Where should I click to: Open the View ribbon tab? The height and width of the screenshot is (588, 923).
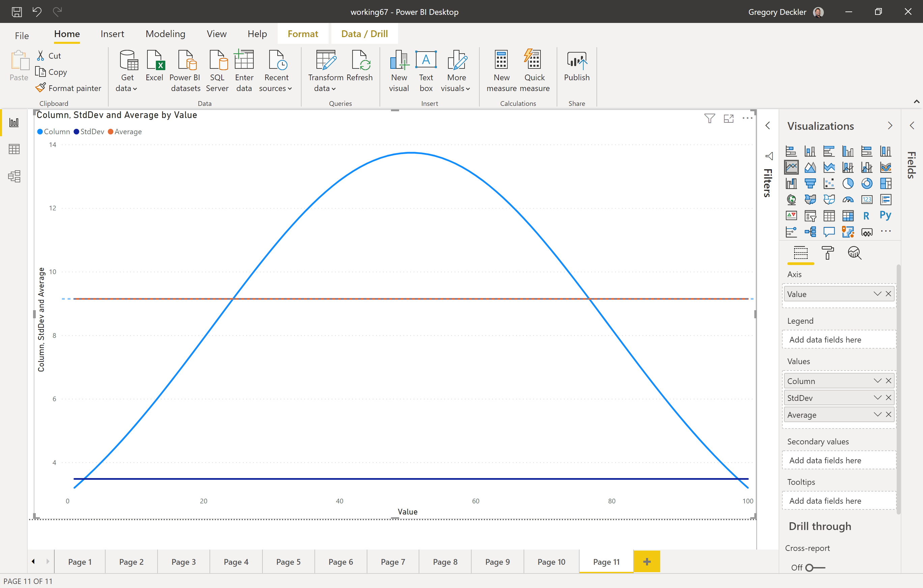tap(217, 34)
